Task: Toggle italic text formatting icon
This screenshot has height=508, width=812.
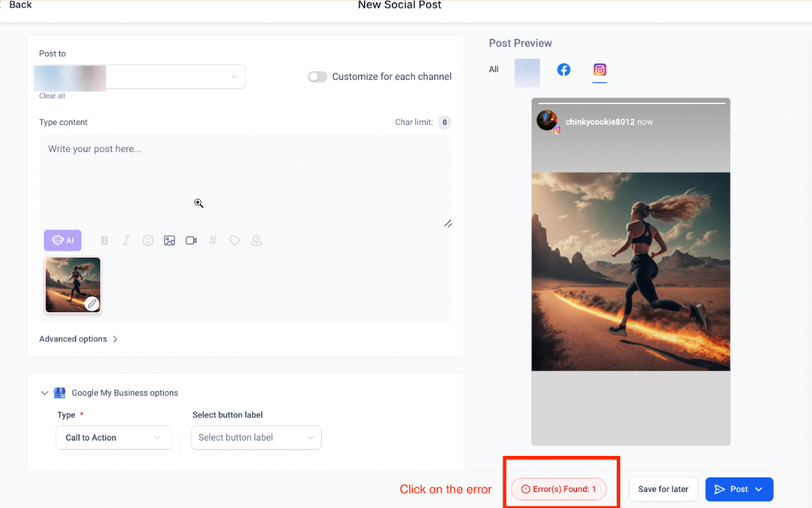Action: tap(126, 241)
